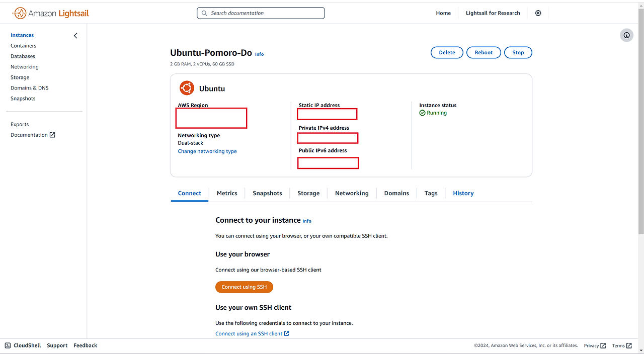Click the Stop button

point(518,52)
